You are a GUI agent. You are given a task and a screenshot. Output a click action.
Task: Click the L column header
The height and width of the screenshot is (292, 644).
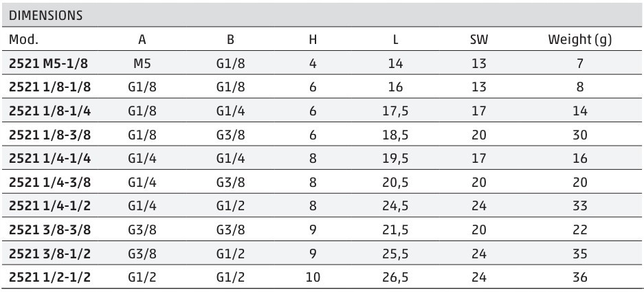[395, 39]
